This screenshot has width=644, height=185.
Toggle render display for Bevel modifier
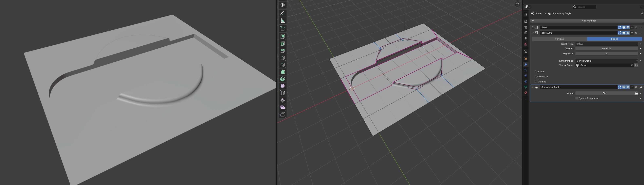click(x=628, y=27)
